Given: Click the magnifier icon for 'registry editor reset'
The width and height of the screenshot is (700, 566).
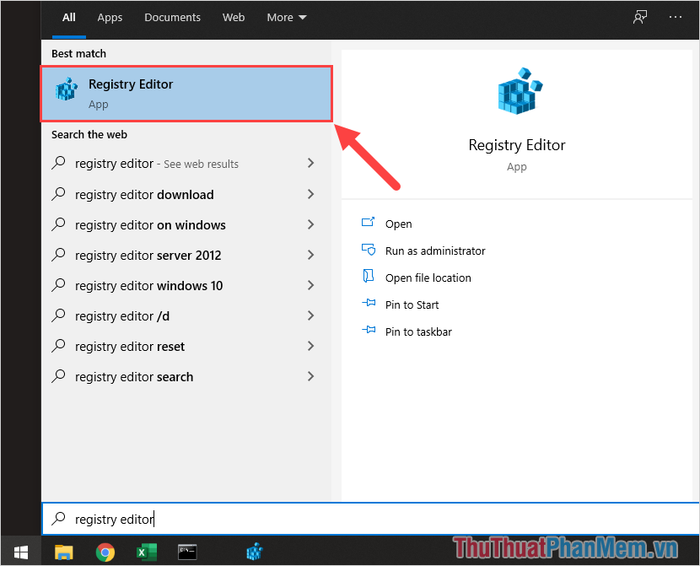Looking at the screenshot, I should (58, 345).
